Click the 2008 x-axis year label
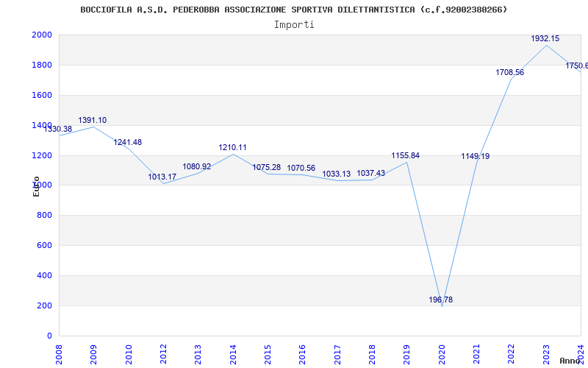Viewport: 588px width, 368px height. pos(59,355)
